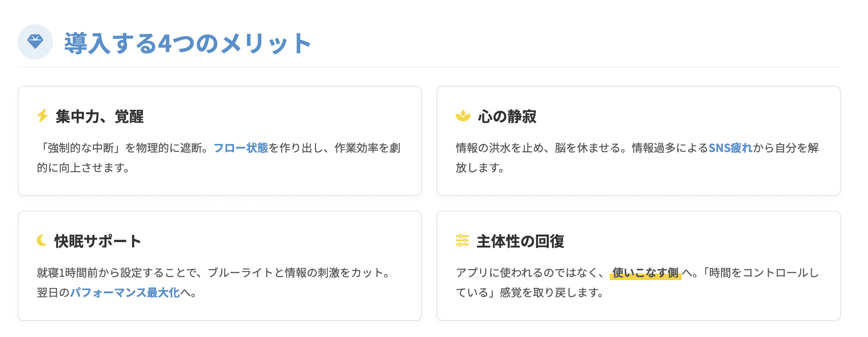Click the text 感覚を取り戻します
The width and height of the screenshot is (868, 337).
pyautogui.click(x=551, y=293)
